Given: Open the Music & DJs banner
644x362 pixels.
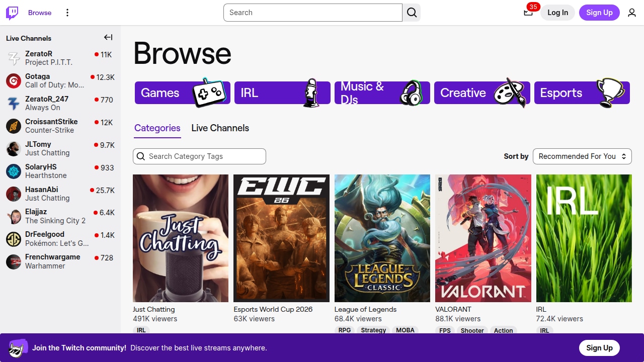Looking at the screenshot, I should tap(382, 93).
